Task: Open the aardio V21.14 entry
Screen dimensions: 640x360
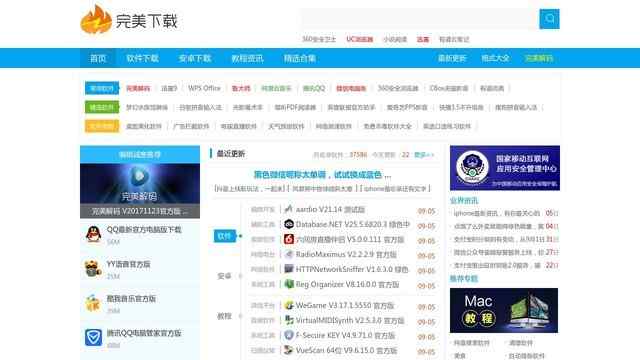Action: [330, 209]
